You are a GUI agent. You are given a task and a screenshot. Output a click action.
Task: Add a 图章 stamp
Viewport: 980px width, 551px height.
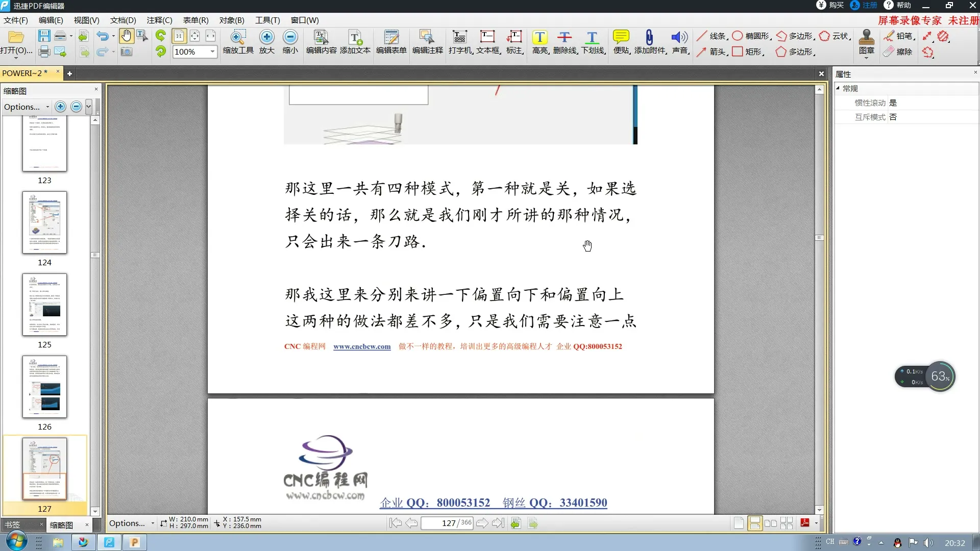tap(866, 43)
